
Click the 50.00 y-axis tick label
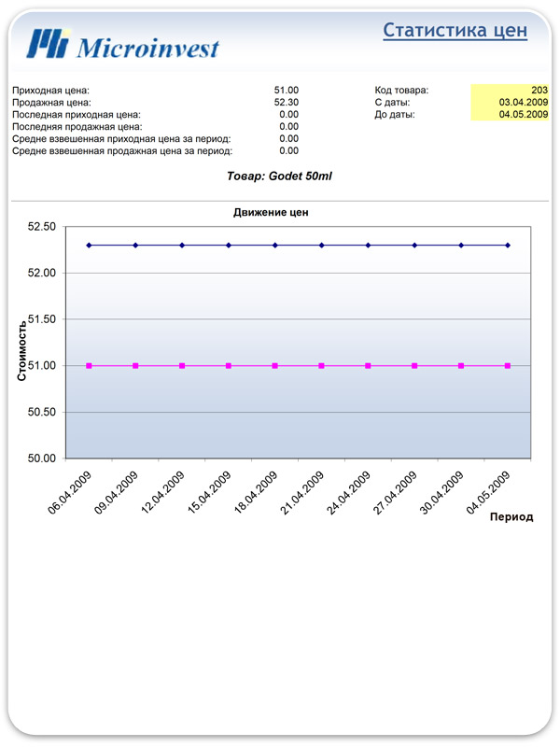[43, 458]
